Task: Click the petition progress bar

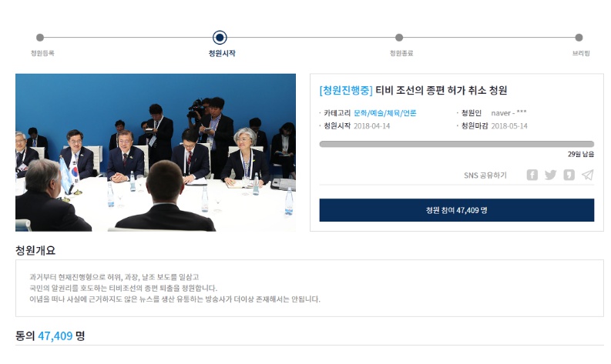Action: (x=457, y=144)
